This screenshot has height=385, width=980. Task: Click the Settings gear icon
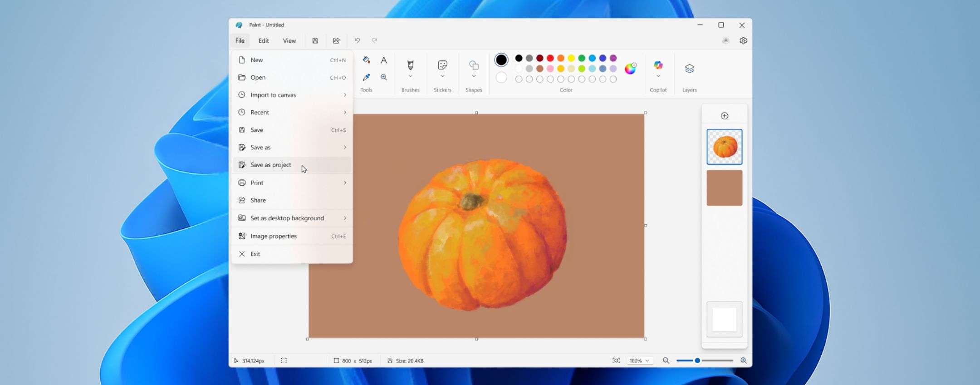tap(743, 40)
